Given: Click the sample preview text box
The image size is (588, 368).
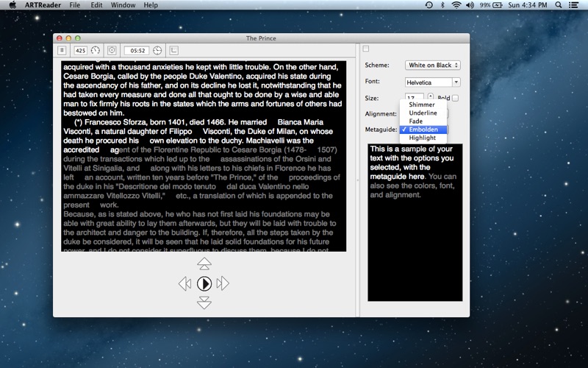Looking at the screenshot, I should coord(415,222).
